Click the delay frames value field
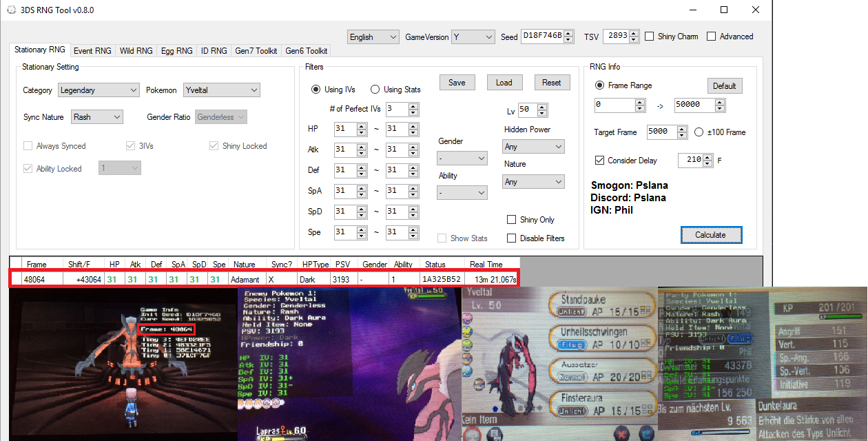This screenshot has width=868, height=441. [x=696, y=161]
